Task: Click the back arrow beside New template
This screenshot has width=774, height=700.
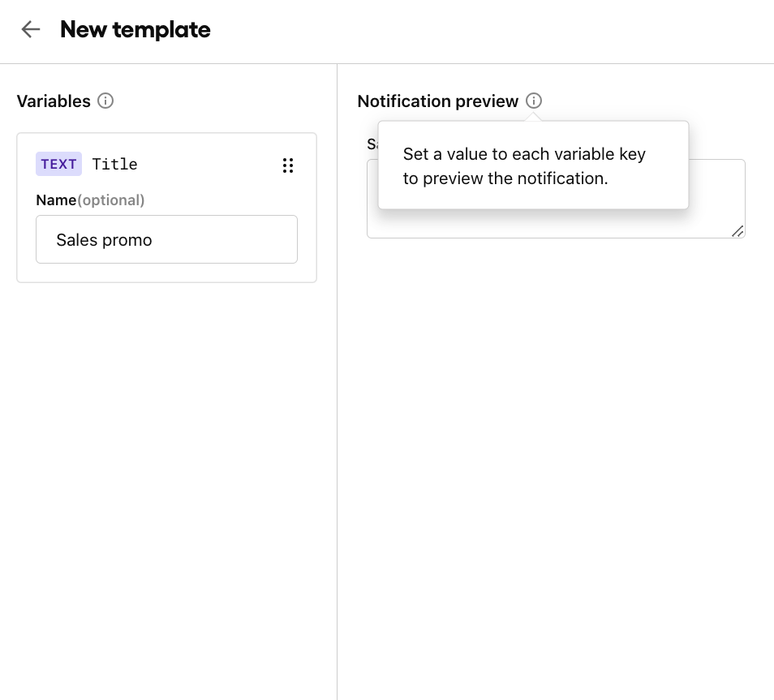Action: click(31, 30)
